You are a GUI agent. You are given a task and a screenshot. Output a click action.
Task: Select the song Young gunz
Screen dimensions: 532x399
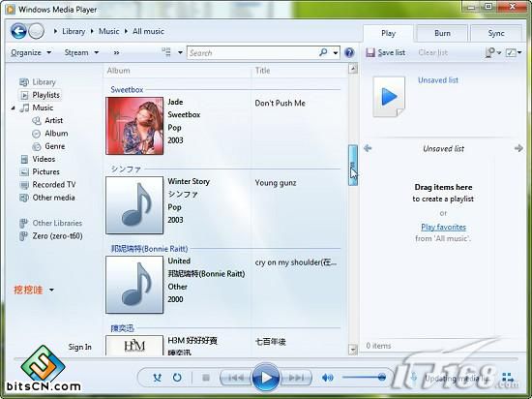pyautogui.click(x=276, y=183)
